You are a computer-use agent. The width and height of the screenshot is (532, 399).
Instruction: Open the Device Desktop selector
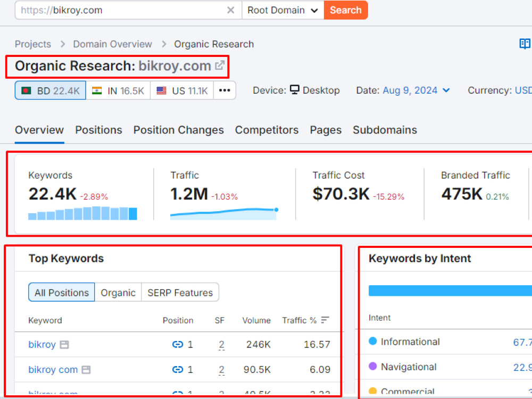click(x=314, y=90)
